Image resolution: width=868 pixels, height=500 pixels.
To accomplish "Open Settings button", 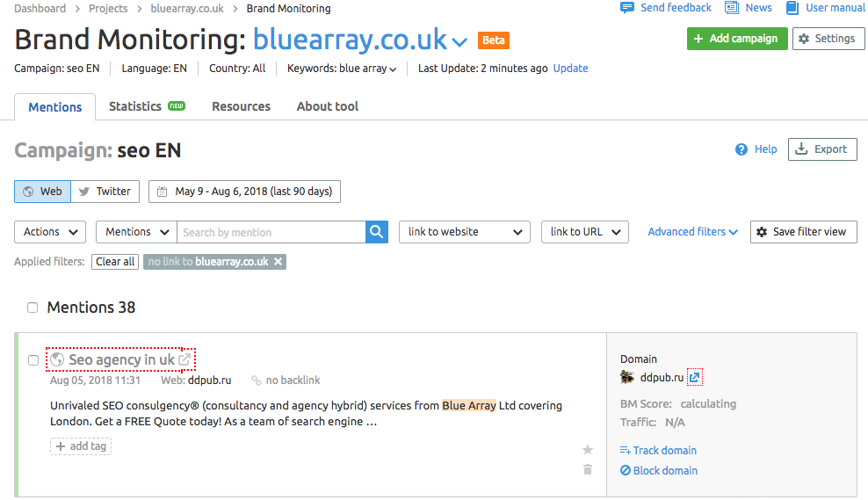I will 828,39.
